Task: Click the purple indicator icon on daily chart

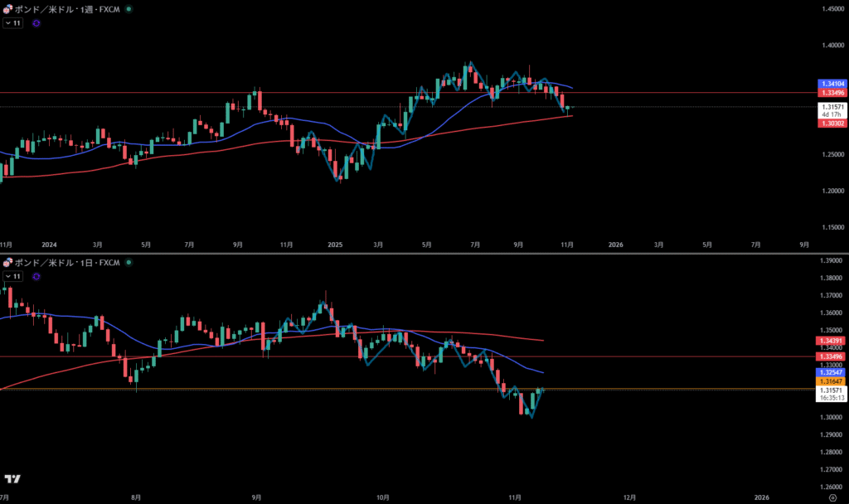Action: click(x=36, y=276)
